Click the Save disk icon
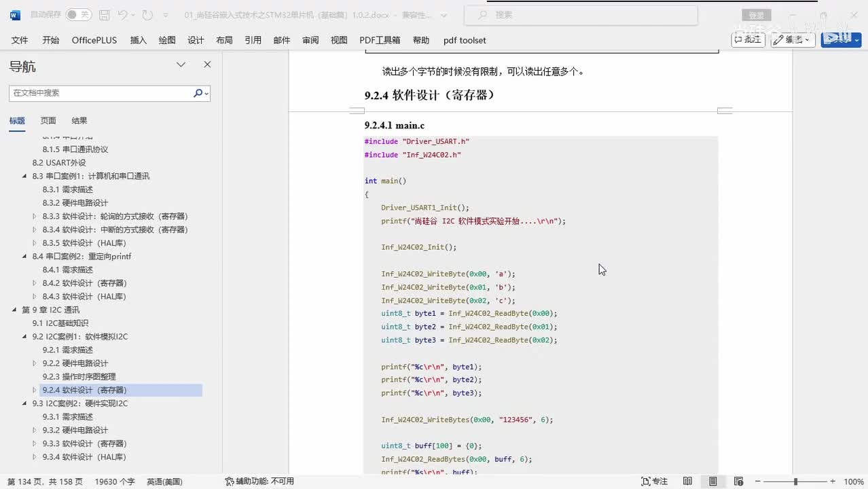Viewport: 868px width, 489px height. [x=104, y=15]
